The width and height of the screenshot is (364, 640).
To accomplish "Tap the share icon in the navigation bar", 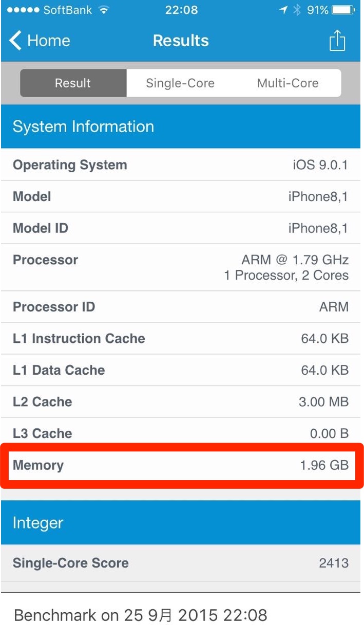I will (x=337, y=41).
